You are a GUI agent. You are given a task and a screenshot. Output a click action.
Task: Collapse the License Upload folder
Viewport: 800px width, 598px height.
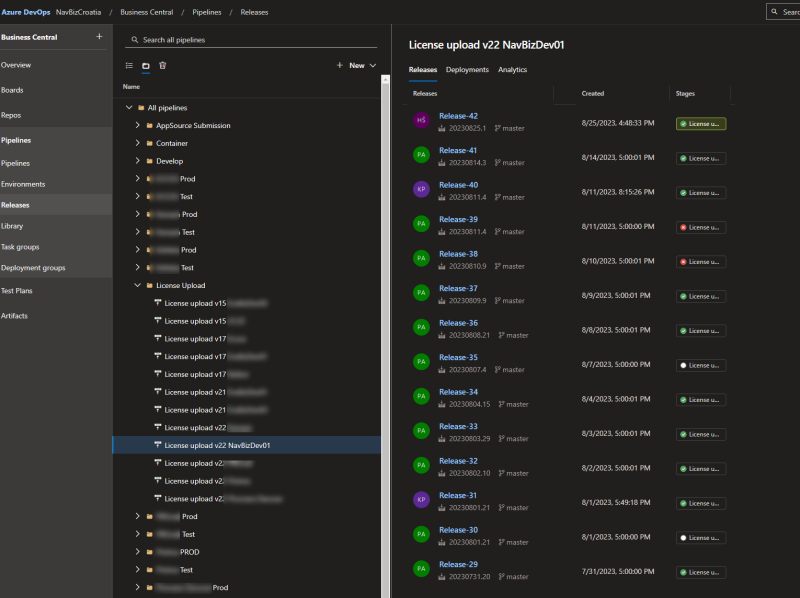[x=137, y=285]
